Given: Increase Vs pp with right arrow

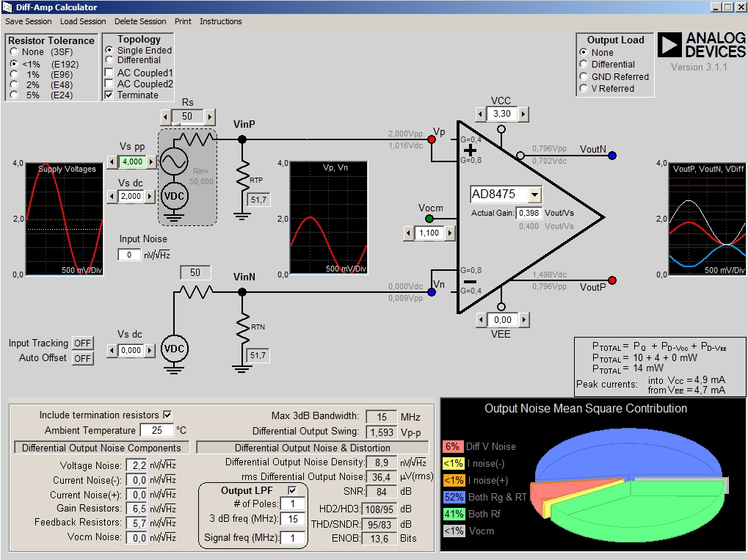Looking at the screenshot, I should click(151, 161).
